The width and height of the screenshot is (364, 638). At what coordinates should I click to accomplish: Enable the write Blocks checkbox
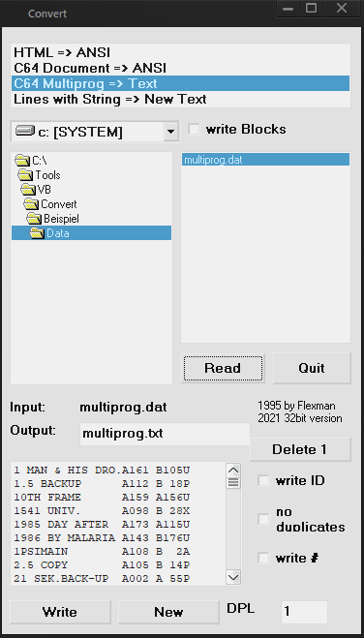(194, 130)
